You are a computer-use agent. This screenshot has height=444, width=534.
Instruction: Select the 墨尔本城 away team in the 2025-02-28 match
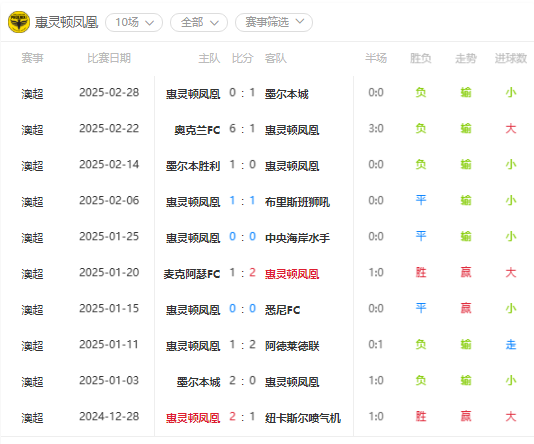coord(287,93)
